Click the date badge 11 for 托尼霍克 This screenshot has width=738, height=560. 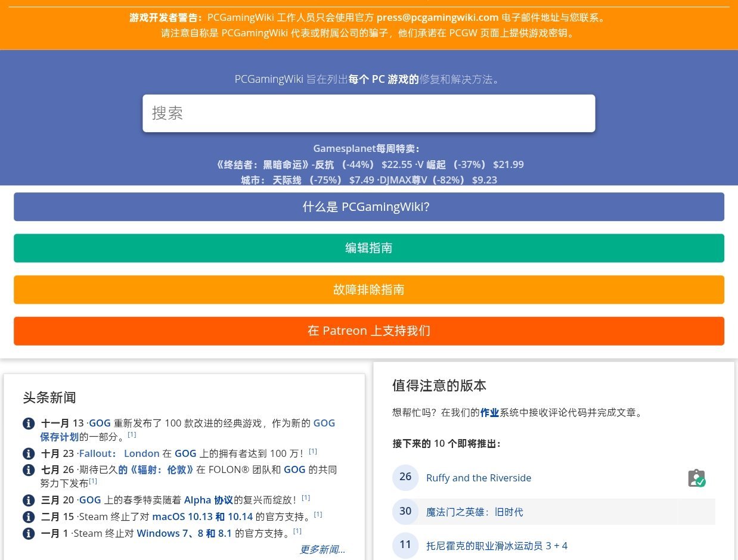(x=405, y=546)
